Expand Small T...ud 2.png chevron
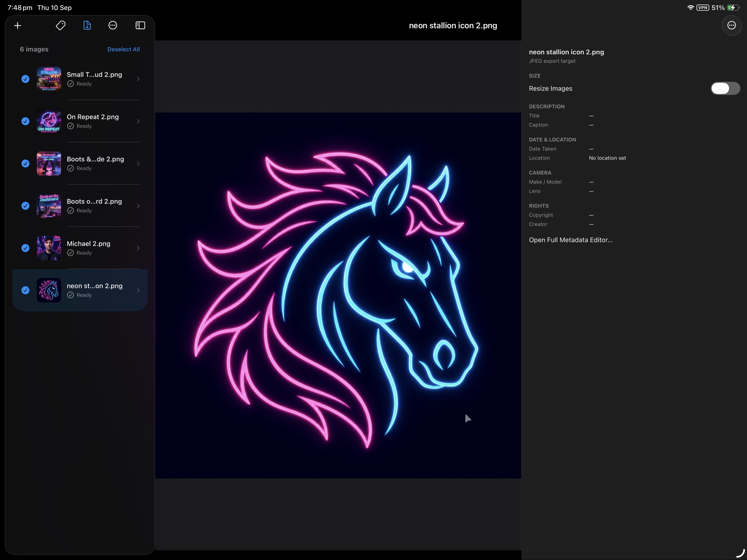 coord(138,79)
